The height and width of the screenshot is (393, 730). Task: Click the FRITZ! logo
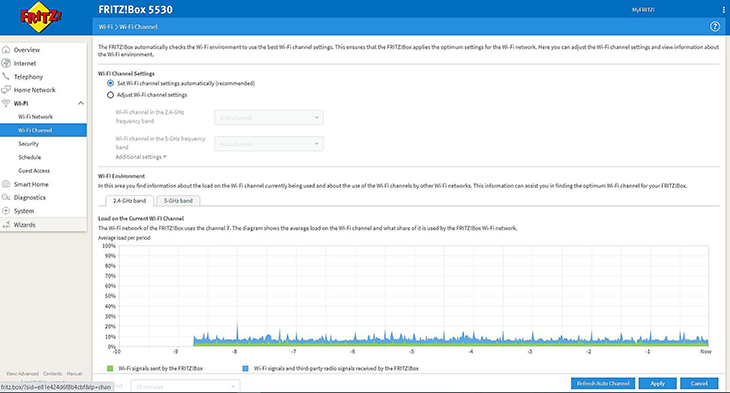point(40,17)
